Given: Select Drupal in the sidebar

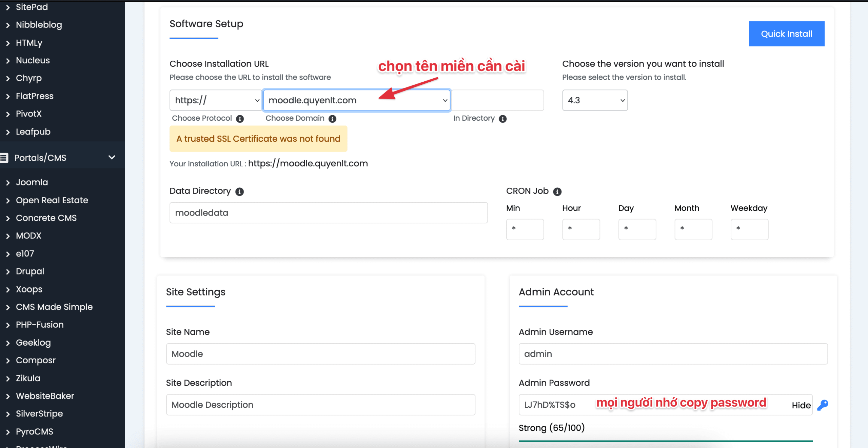Looking at the screenshot, I should pos(30,271).
